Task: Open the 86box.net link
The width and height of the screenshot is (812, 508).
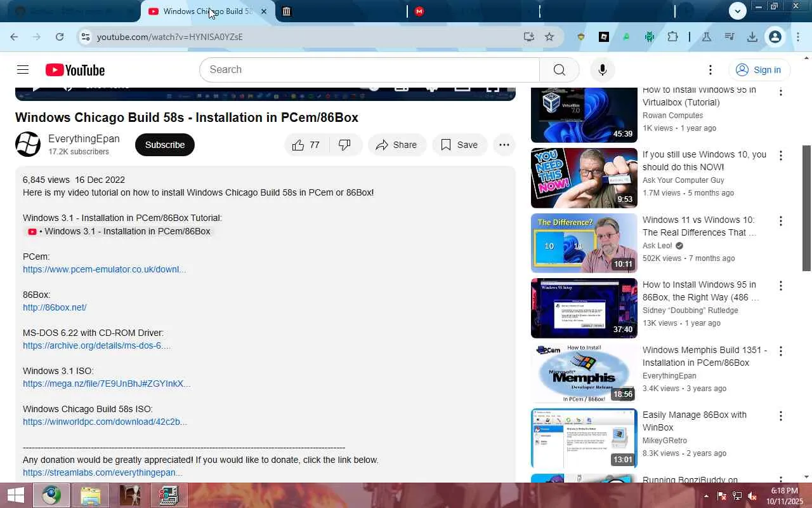Action: (x=55, y=307)
